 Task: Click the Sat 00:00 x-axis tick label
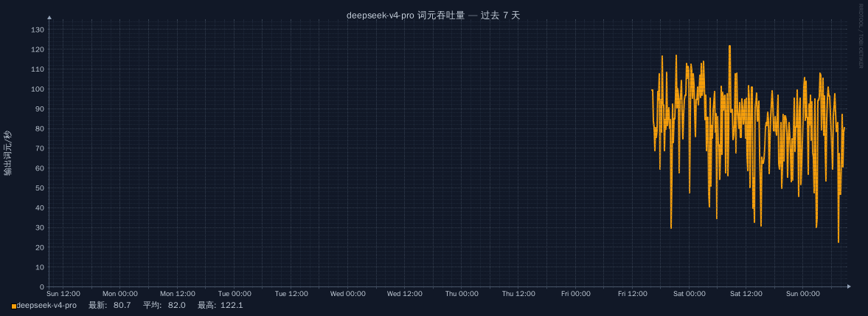690,294
